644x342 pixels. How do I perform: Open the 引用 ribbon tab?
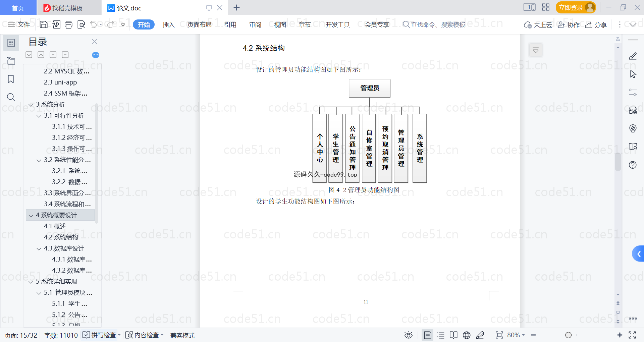230,24
